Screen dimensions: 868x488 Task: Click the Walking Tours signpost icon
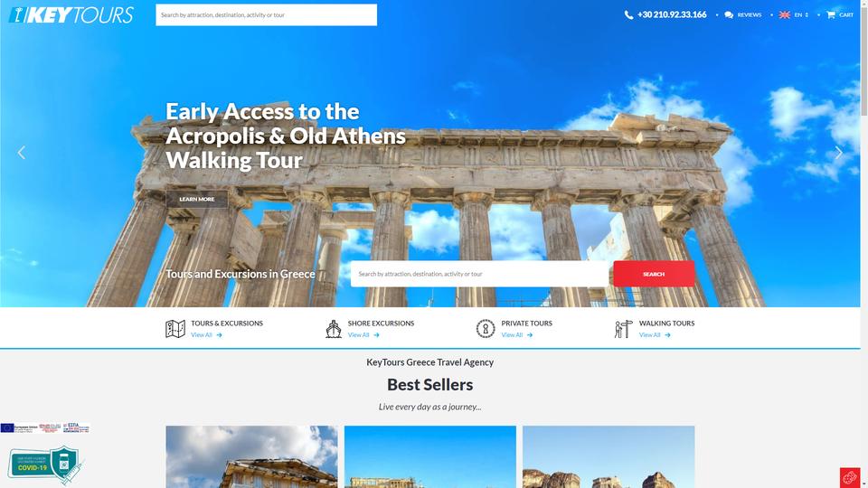(x=623, y=329)
